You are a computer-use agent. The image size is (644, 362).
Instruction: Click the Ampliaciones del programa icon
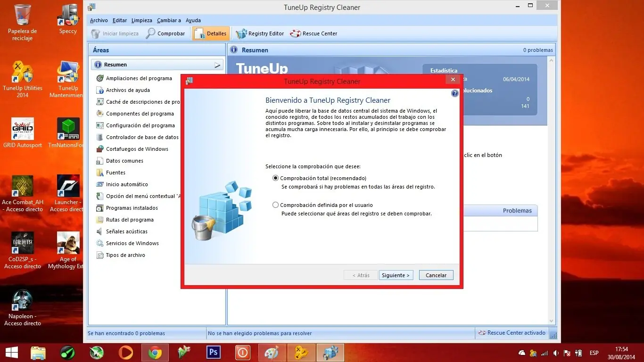[99, 78]
